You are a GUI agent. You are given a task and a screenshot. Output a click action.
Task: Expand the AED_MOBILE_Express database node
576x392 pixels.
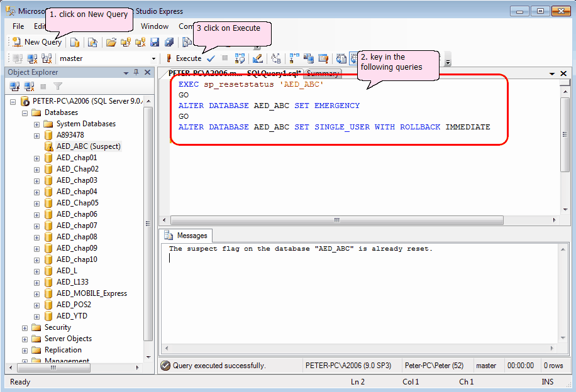click(x=36, y=294)
